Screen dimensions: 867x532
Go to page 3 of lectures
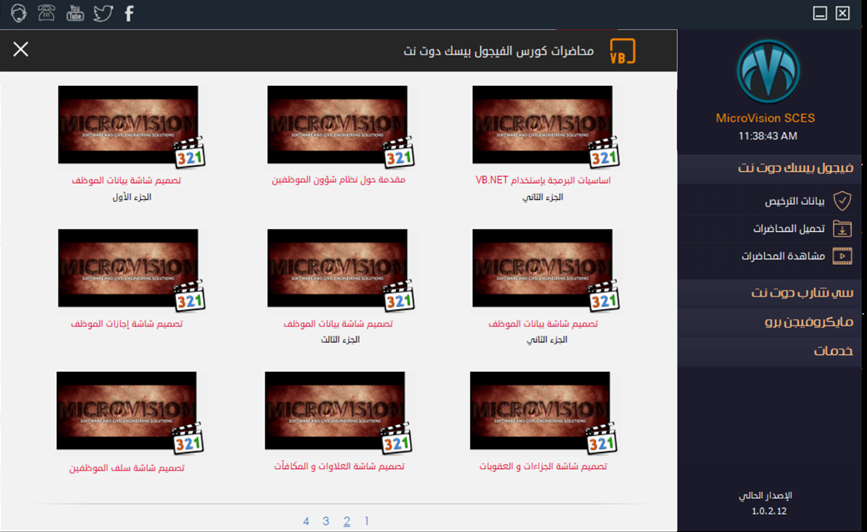(x=326, y=521)
